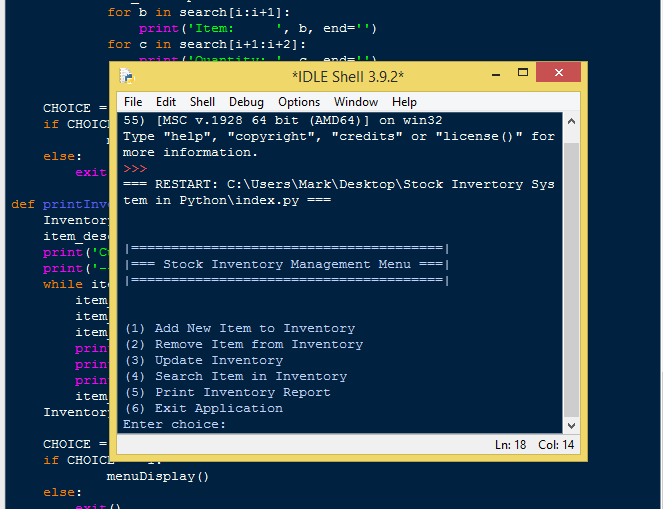Click the Col: 14 status bar indicator

[556, 445]
